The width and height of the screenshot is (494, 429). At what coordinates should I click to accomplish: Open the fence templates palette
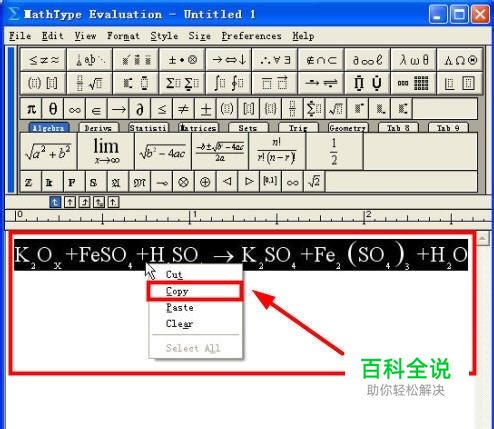coord(43,83)
